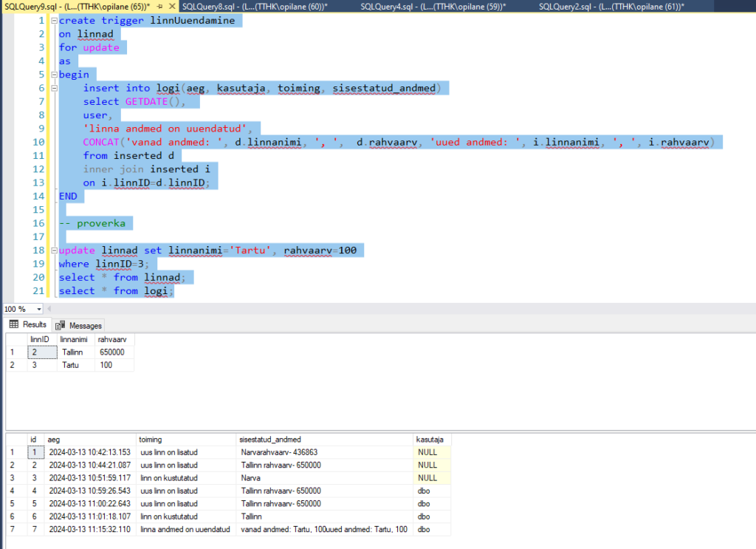Collapse the create trigger block
The width and height of the screenshot is (756, 549).
coord(55,21)
